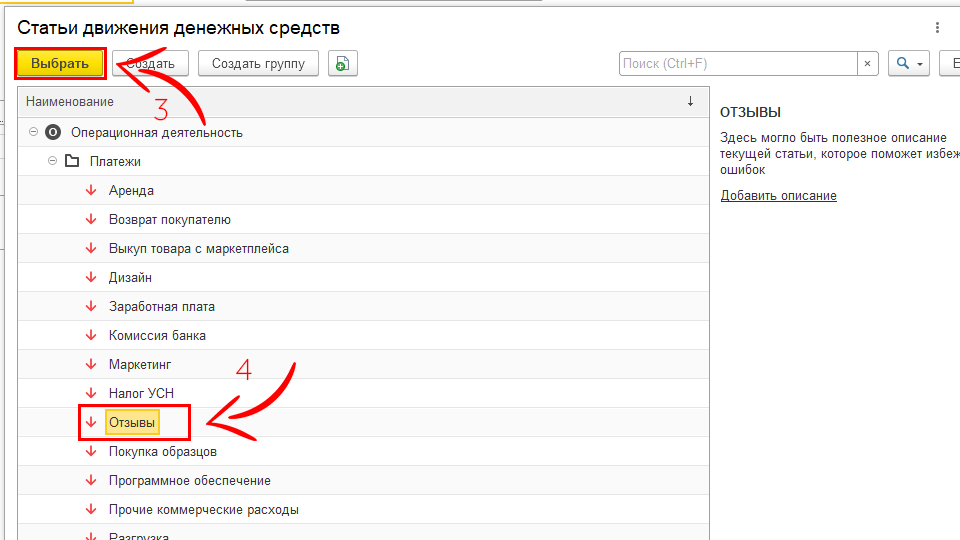
Task: Select the Отзывы item in the list
Action: click(132, 423)
